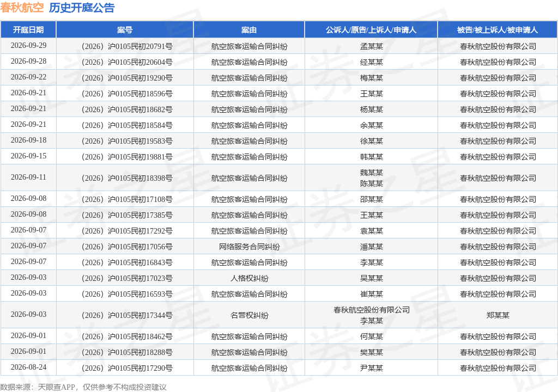Screen dimensions: 558x392
Task: Click the 2026-09-11 date cell
Action: 28,177
